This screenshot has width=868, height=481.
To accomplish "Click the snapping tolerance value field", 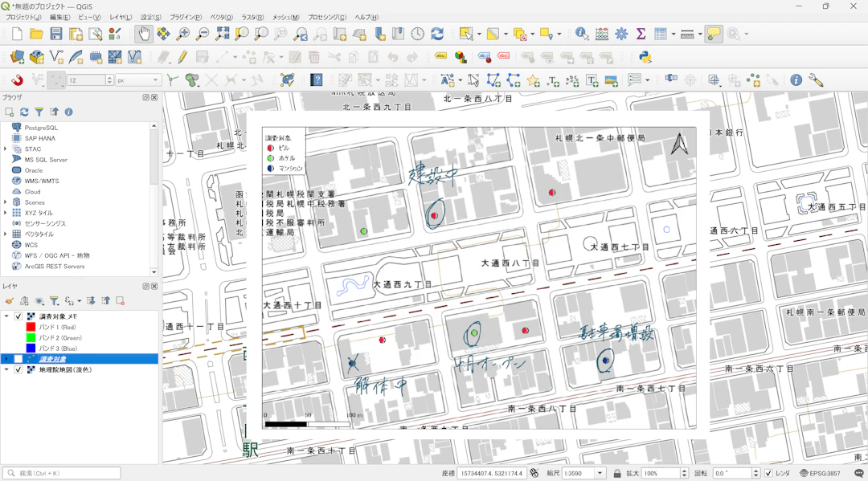I will click(x=87, y=80).
